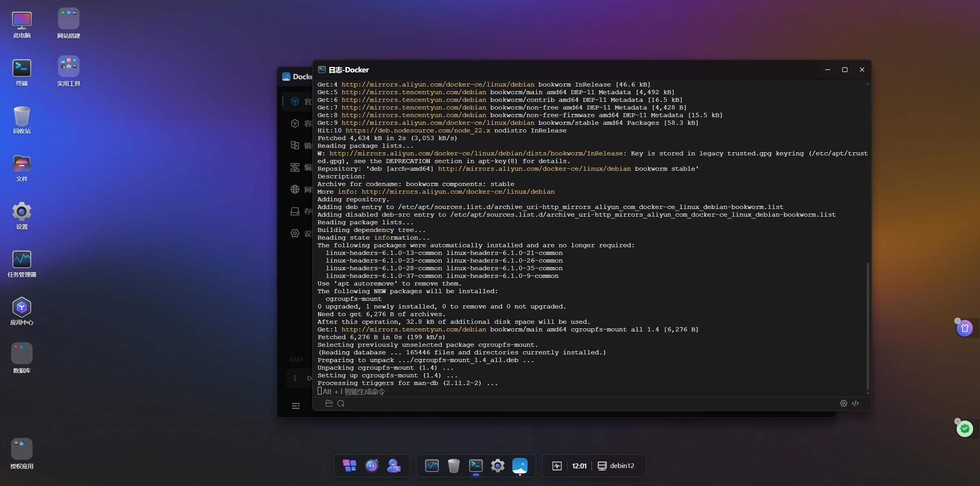This screenshot has height=486, width=980.
Task: Launch AI assistant robot icon in dock
Action: tap(372, 466)
